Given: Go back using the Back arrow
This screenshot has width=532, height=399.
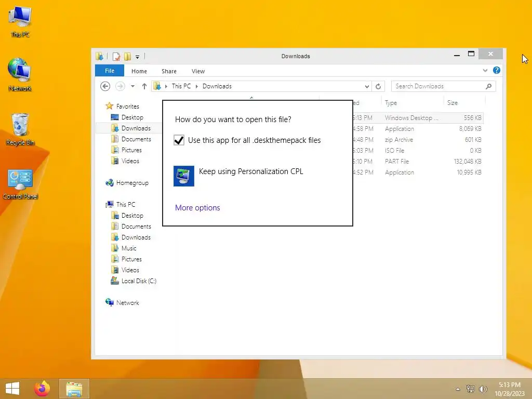Looking at the screenshot, I should pyautogui.click(x=105, y=86).
